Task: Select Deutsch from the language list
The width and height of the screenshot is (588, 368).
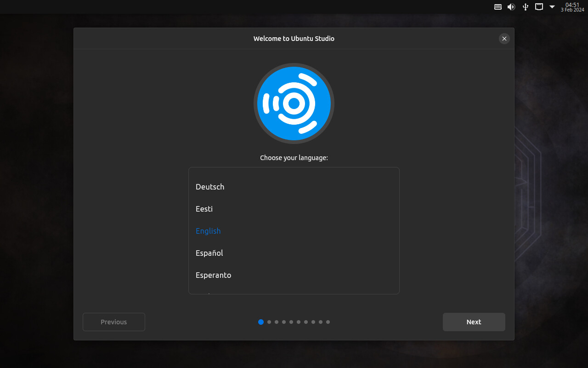Action: (x=210, y=187)
